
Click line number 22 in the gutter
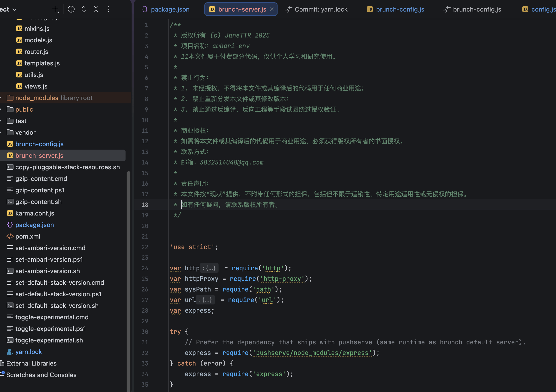coord(145,247)
